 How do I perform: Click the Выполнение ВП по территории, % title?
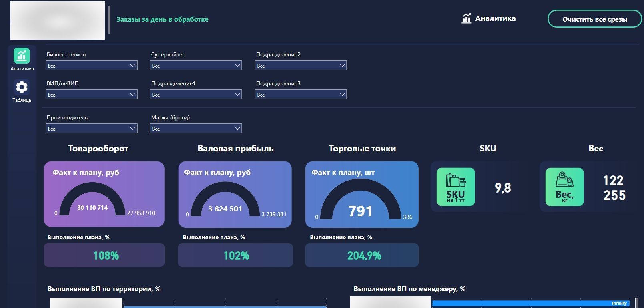coord(104,289)
